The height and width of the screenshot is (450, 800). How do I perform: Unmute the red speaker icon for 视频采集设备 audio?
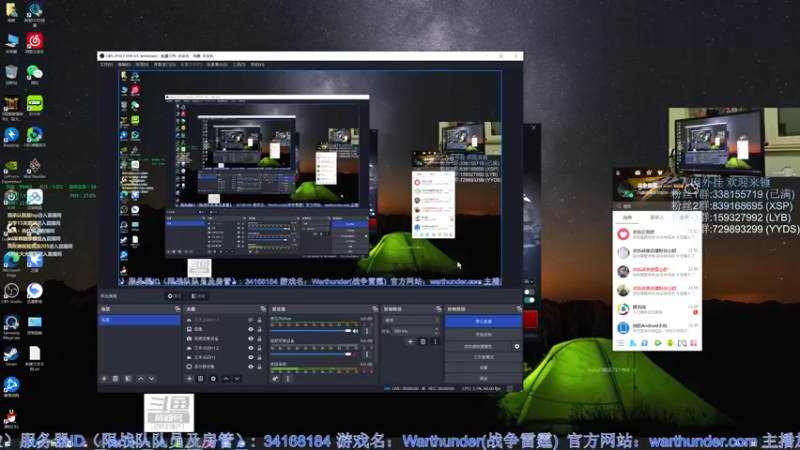(x=356, y=354)
